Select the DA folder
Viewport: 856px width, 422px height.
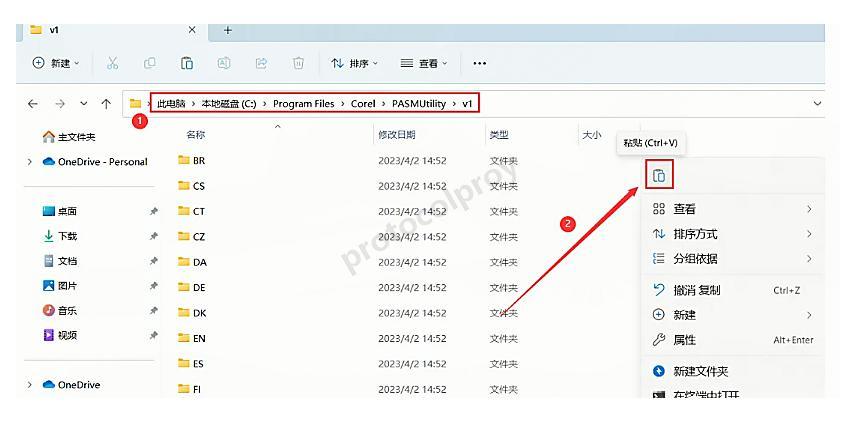point(192,262)
